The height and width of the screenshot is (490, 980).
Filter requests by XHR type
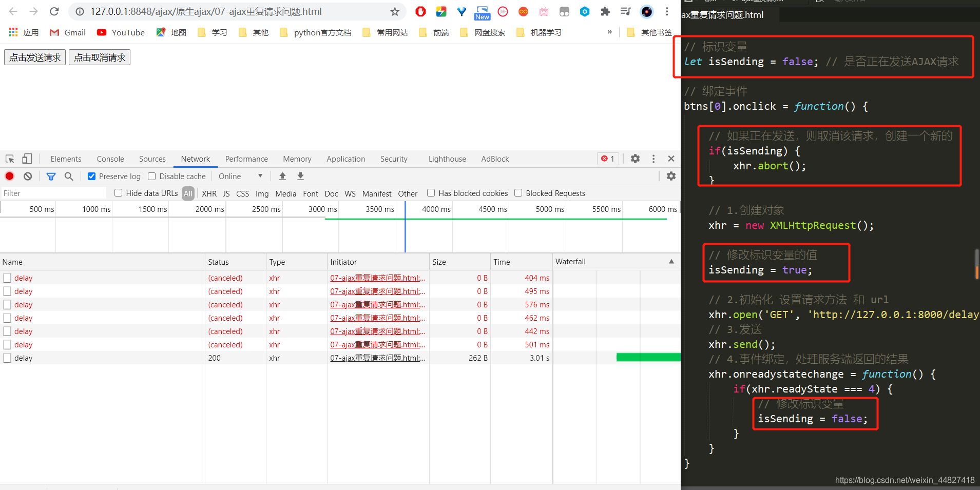[209, 193]
